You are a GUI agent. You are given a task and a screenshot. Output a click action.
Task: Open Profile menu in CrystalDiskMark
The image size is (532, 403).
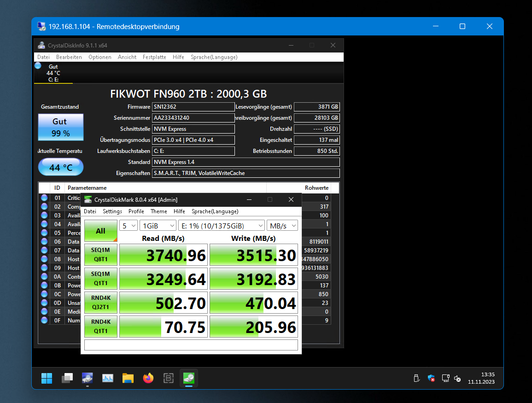coord(136,211)
